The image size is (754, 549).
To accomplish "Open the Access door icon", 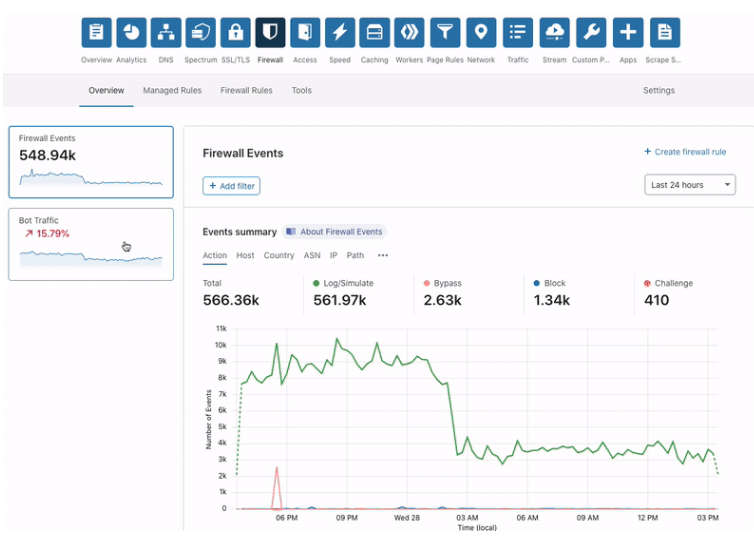I will point(305,32).
